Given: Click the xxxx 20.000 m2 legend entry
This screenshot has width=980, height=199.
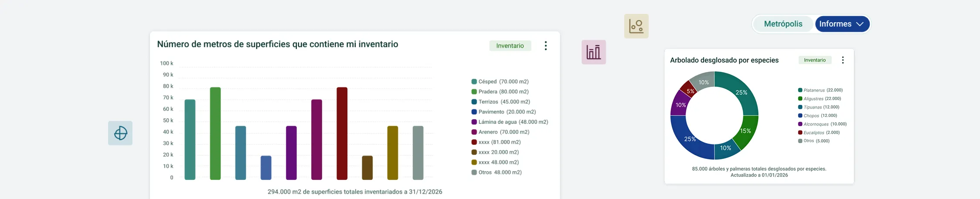Looking at the screenshot, I should 495,152.
